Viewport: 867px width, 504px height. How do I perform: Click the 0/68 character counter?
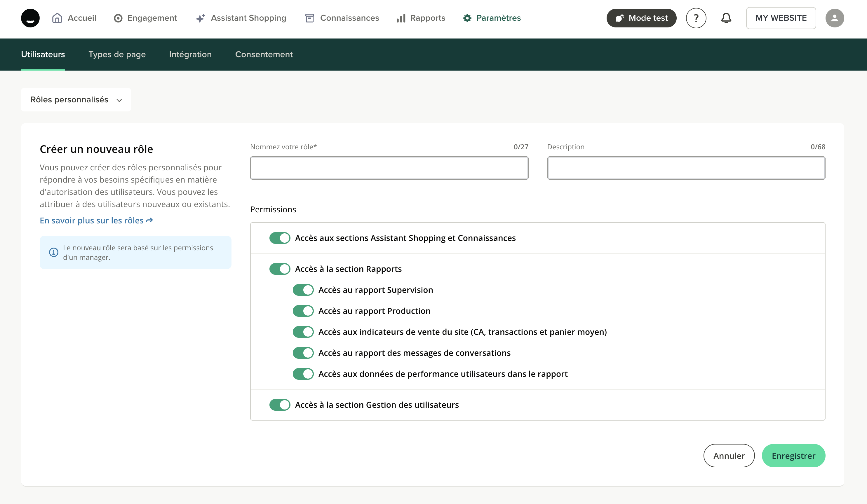818,147
